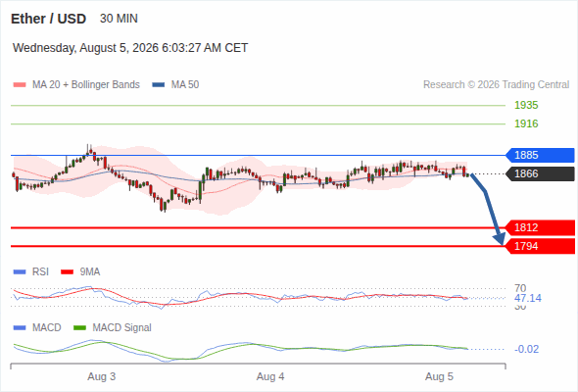
Task: Click the RSI blue legend swatch
Action: (20, 272)
